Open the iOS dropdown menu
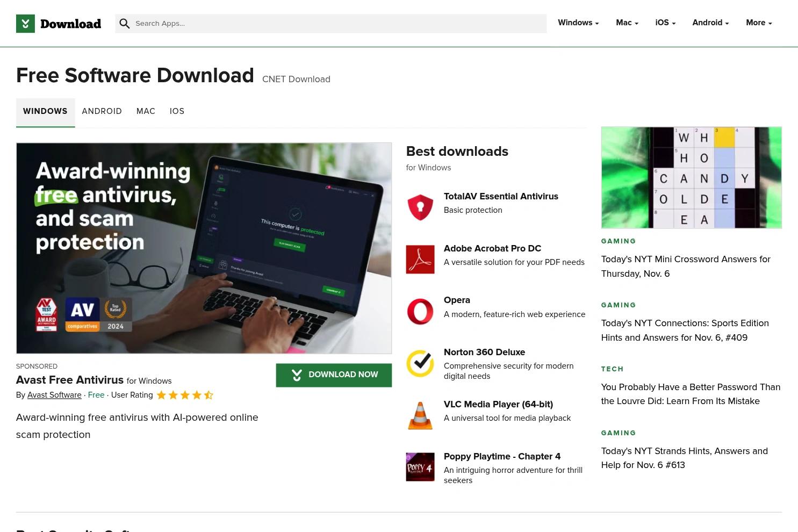Screen dimensions: 798x532 pos(665,23)
